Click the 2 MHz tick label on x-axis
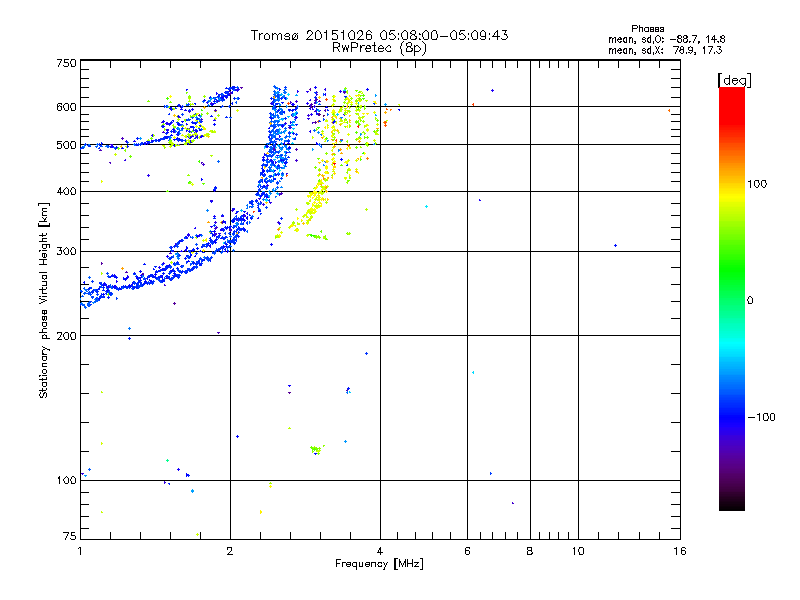Screen dimensions: 800x600 (x=230, y=551)
